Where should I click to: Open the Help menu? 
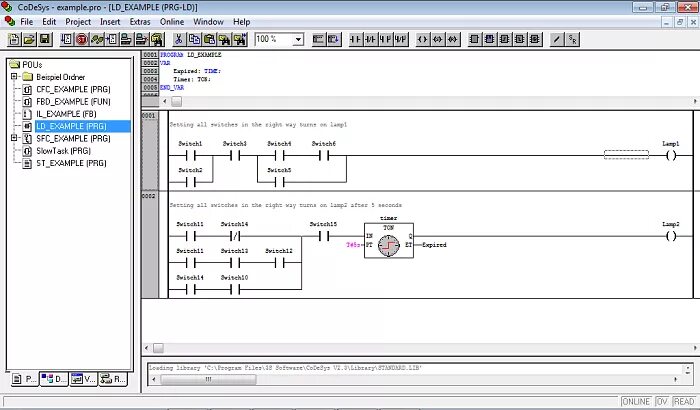(x=242, y=21)
